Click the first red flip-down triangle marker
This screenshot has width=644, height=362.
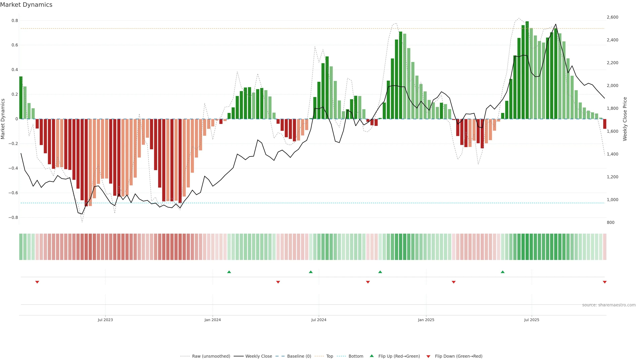(37, 282)
